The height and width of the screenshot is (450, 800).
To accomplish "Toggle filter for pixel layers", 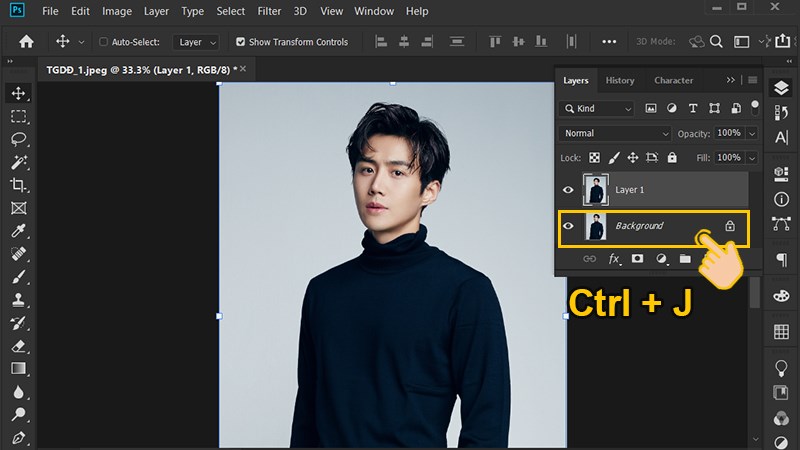I will tap(651, 108).
